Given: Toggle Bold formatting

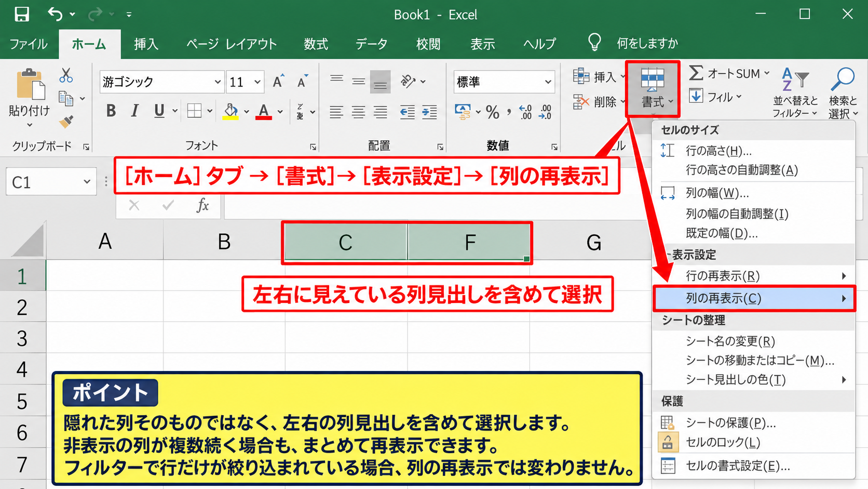Looking at the screenshot, I should (x=111, y=111).
